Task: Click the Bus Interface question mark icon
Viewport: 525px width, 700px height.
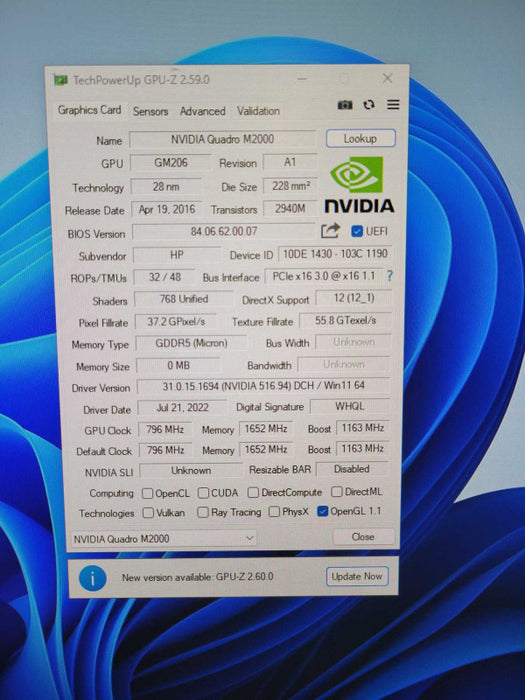Action: coord(390,275)
